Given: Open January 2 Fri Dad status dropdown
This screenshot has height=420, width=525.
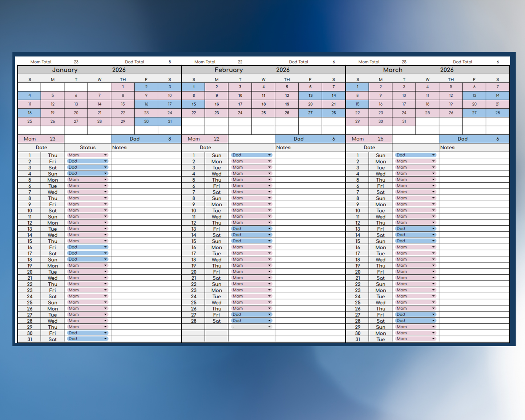Looking at the screenshot, I should [88, 161].
